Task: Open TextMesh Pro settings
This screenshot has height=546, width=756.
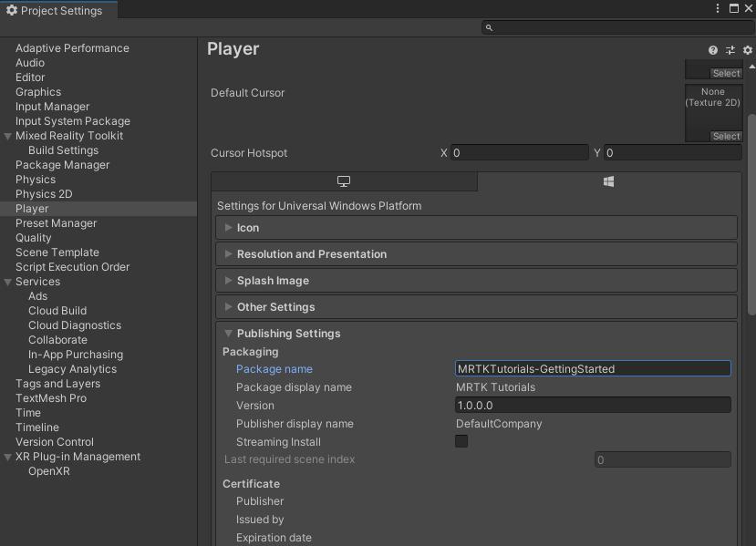Action: point(51,398)
